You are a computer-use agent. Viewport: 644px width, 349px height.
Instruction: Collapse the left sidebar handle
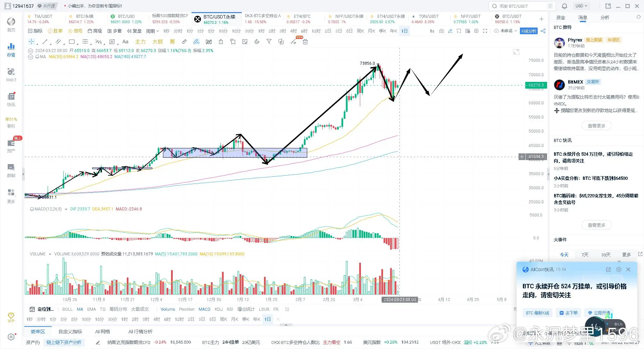click(x=23, y=174)
